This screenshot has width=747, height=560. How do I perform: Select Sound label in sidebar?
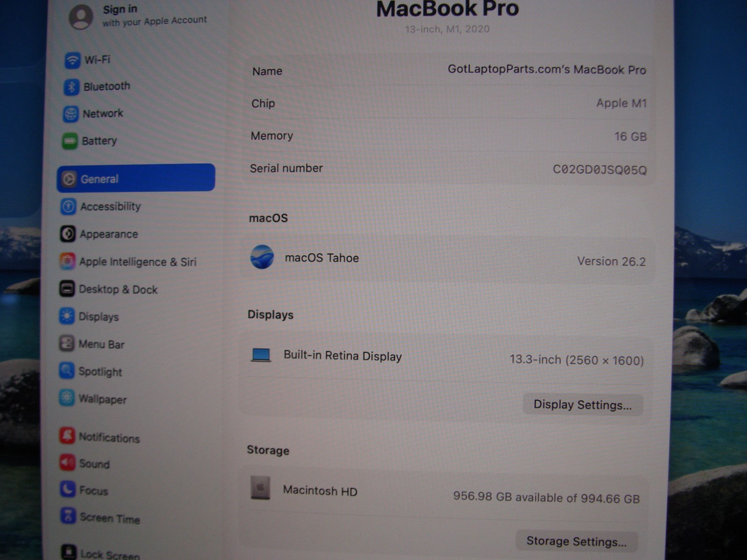click(x=94, y=464)
